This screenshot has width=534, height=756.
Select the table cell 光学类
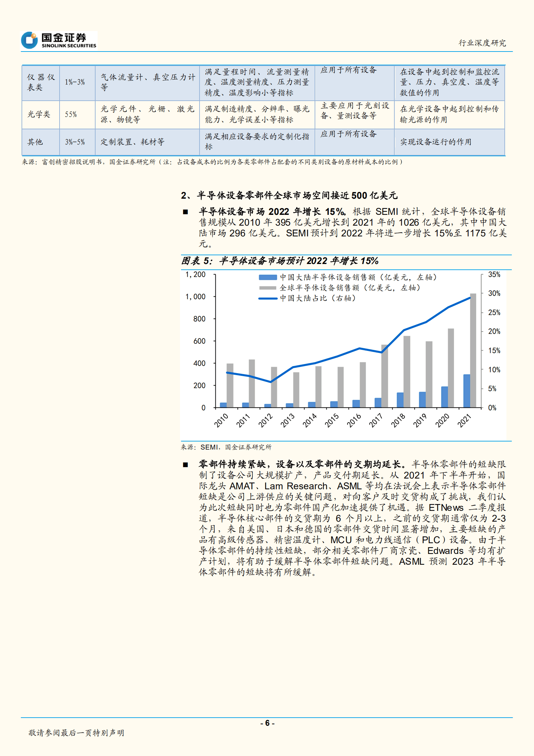click(x=41, y=114)
